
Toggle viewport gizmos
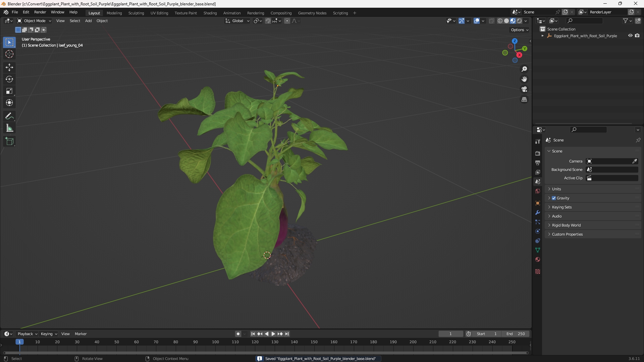pos(462,21)
